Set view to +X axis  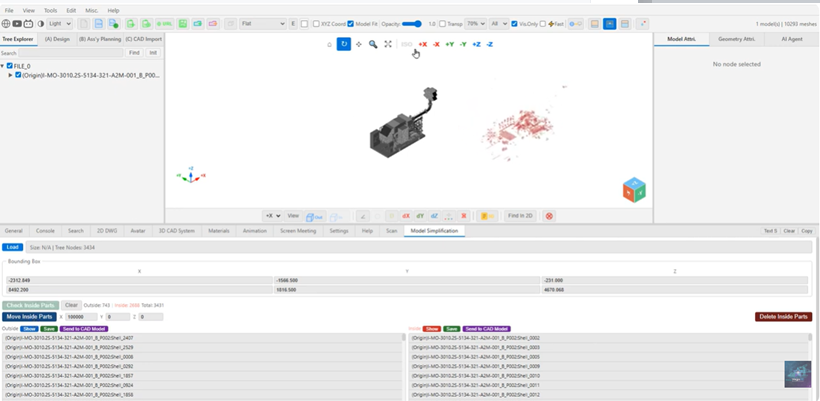point(423,44)
